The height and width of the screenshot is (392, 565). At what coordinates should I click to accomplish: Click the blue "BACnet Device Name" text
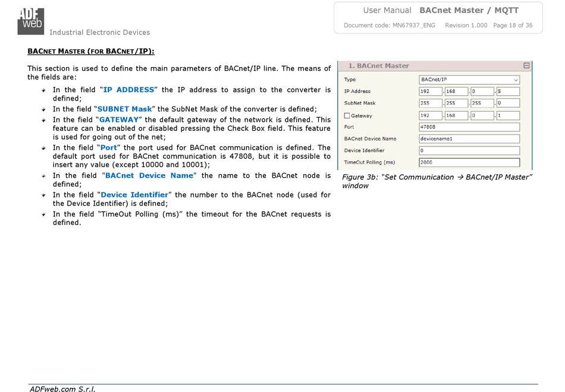pyautogui.click(x=149, y=175)
